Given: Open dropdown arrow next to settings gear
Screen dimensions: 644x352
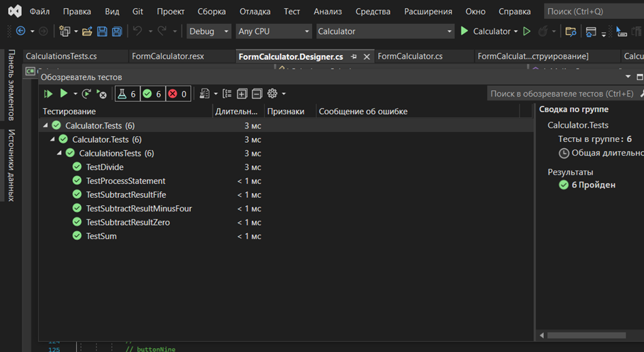Looking at the screenshot, I should 284,94.
